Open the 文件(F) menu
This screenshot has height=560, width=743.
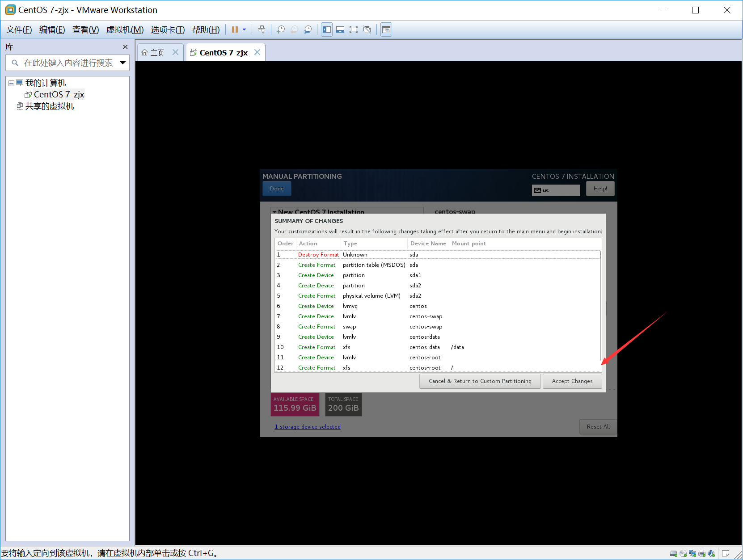coord(19,29)
